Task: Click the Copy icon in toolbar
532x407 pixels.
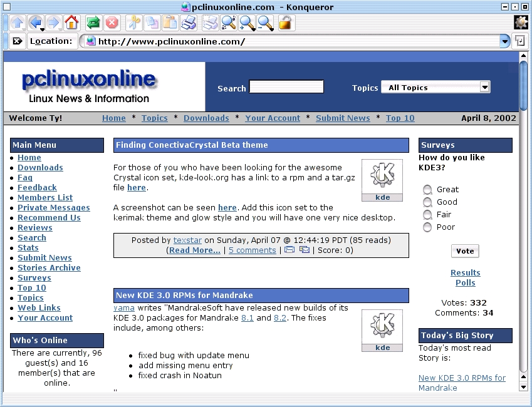Action: [152, 23]
